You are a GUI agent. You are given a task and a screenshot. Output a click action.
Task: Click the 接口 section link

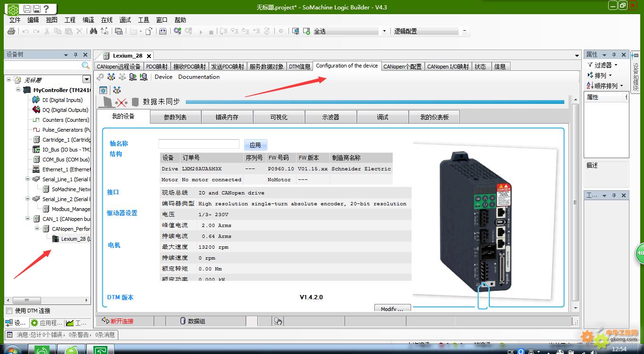[113, 193]
